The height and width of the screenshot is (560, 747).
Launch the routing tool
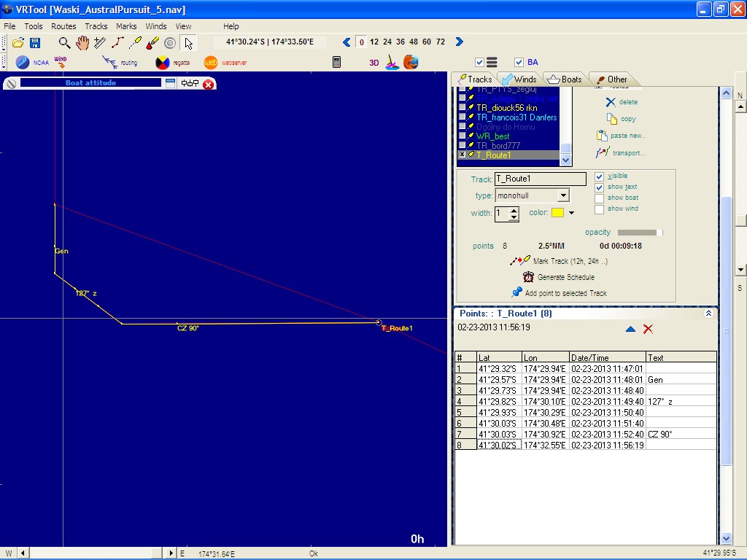tap(111, 63)
